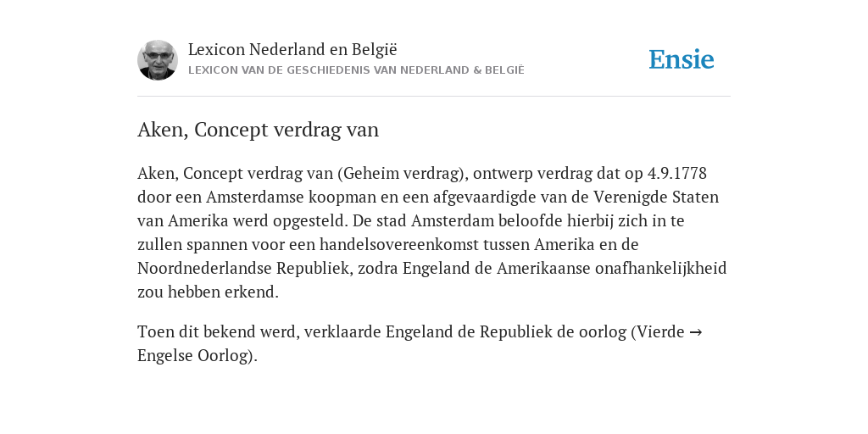Click the arrow symbol after 'Vierde'
The height and width of the screenshot is (434, 868).
[x=696, y=332]
